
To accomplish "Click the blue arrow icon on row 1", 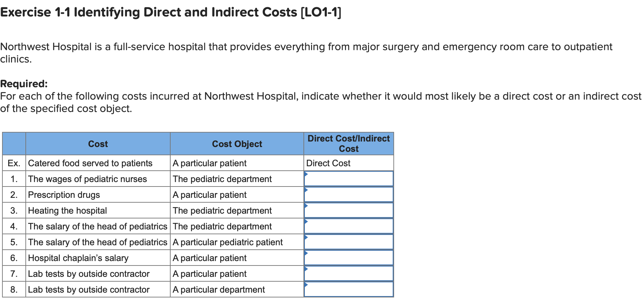I will pos(306,174).
